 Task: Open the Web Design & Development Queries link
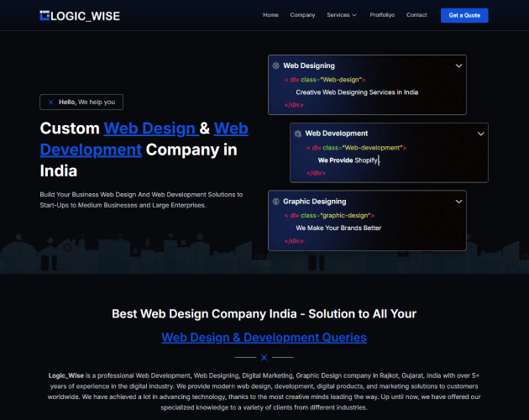point(264,338)
